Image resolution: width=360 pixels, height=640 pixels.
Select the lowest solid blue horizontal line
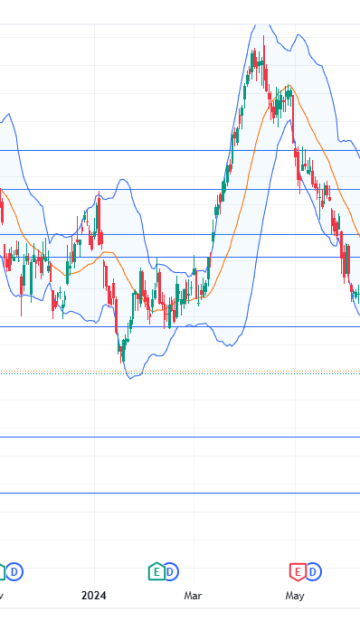[180, 493]
